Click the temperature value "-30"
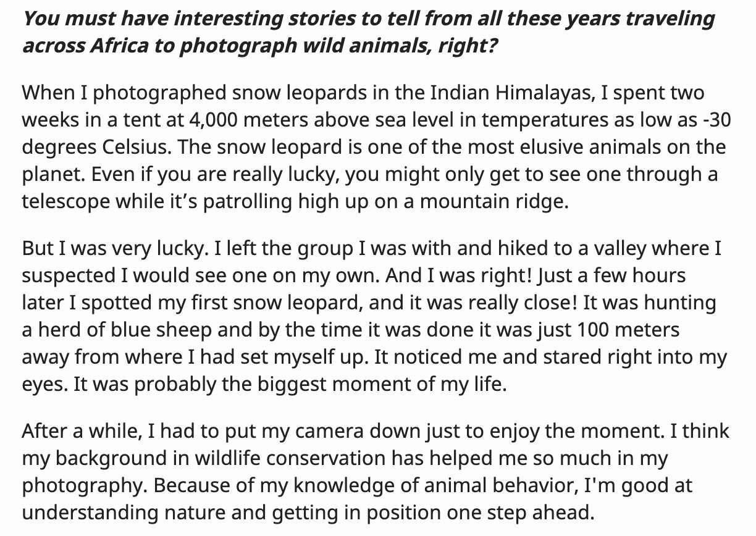Viewport: 756px width, 536px height. point(717,120)
